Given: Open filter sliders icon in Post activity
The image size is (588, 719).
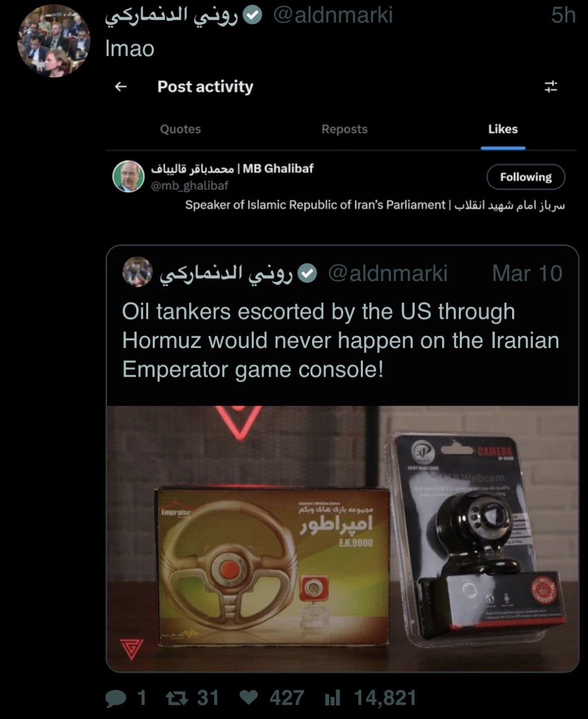Looking at the screenshot, I should 551,86.
